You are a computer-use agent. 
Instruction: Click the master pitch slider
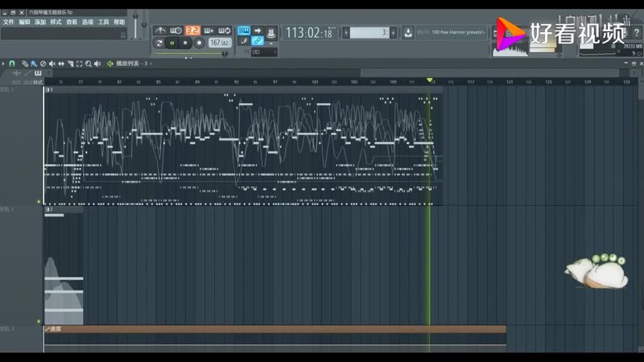pos(144,25)
